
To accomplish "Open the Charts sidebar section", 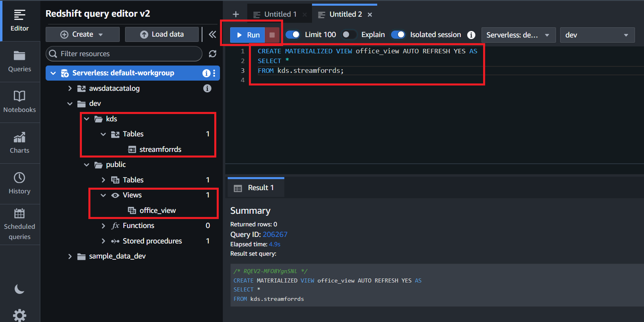I will pos(20,143).
